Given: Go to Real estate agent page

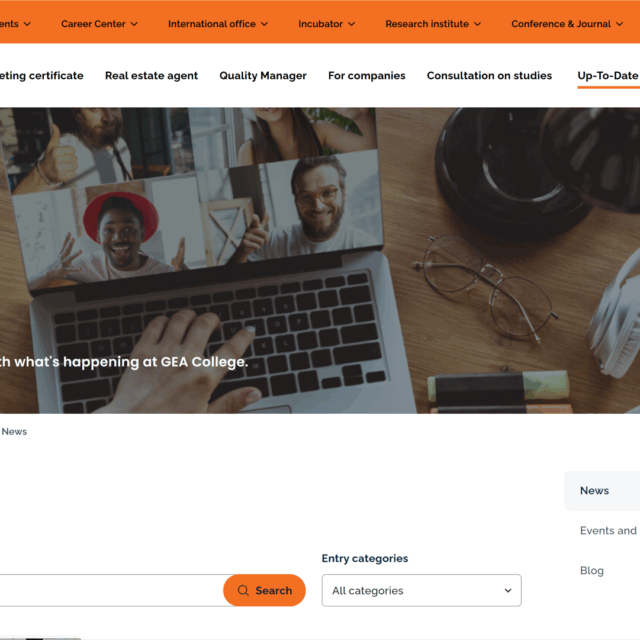Looking at the screenshot, I should 151,76.
